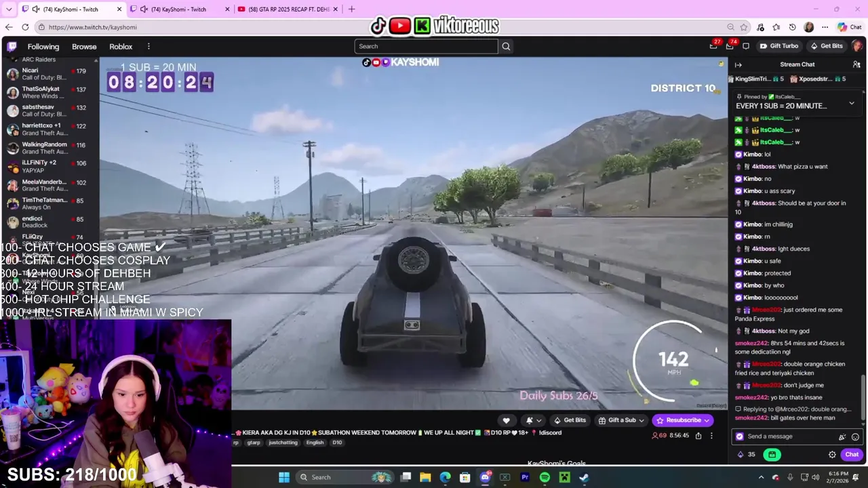Show hidden system tray icons

coord(760,477)
